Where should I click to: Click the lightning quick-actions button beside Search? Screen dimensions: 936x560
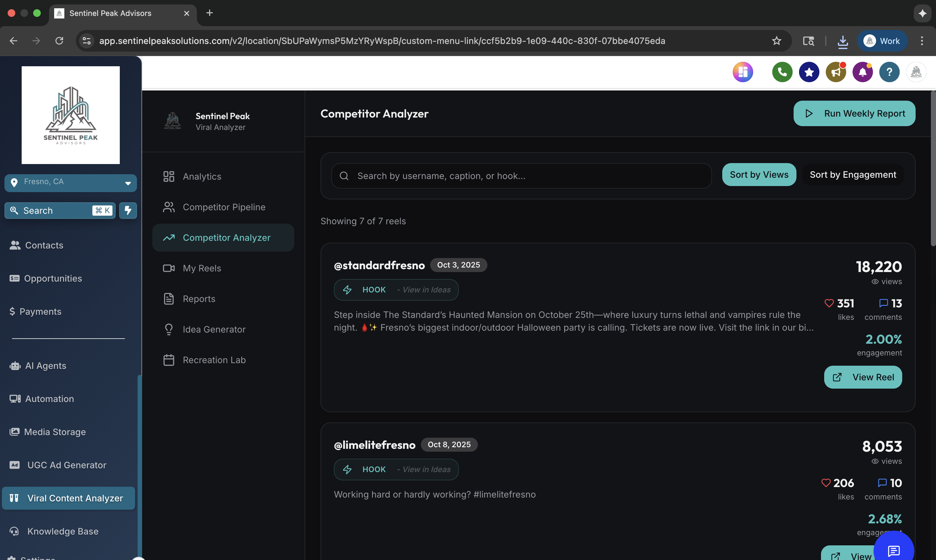[x=128, y=210]
